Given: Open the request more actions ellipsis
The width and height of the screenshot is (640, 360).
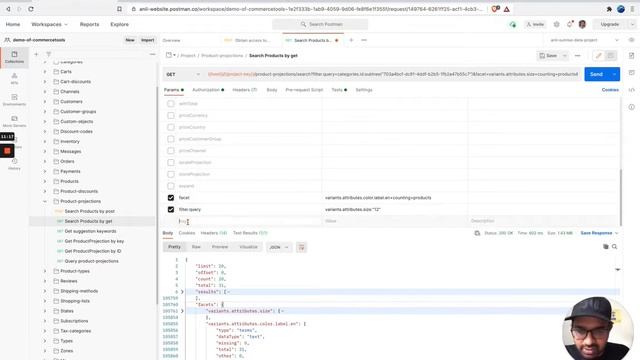Looking at the screenshot, I should (x=578, y=56).
